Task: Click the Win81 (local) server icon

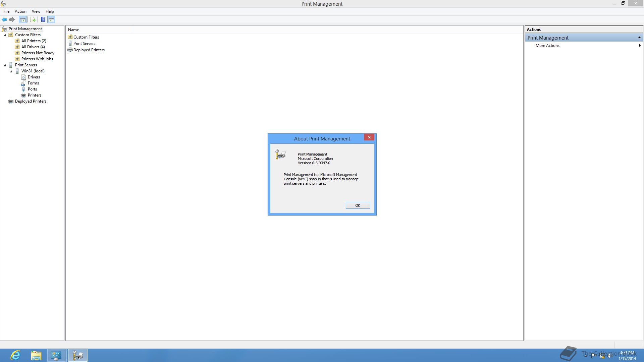Action: tap(17, 71)
